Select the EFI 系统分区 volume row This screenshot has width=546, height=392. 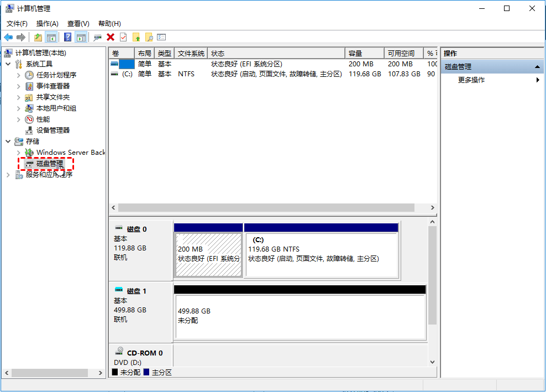click(x=274, y=64)
